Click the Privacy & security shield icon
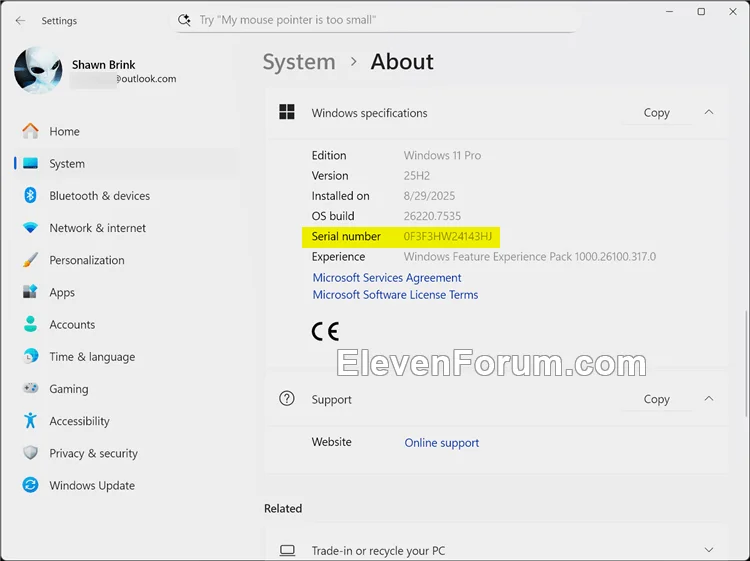The image size is (750, 561). pyautogui.click(x=30, y=452)
